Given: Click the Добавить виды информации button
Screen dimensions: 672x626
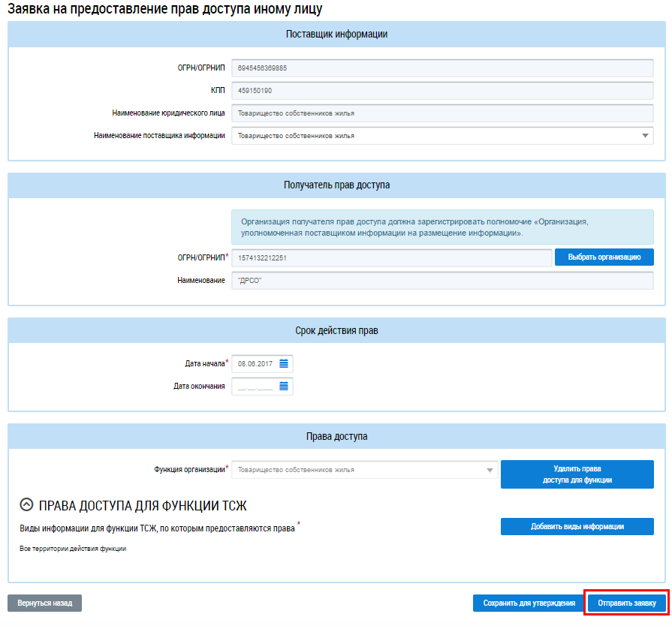Looking at the screenshot, I should click(x=577, y=527).
